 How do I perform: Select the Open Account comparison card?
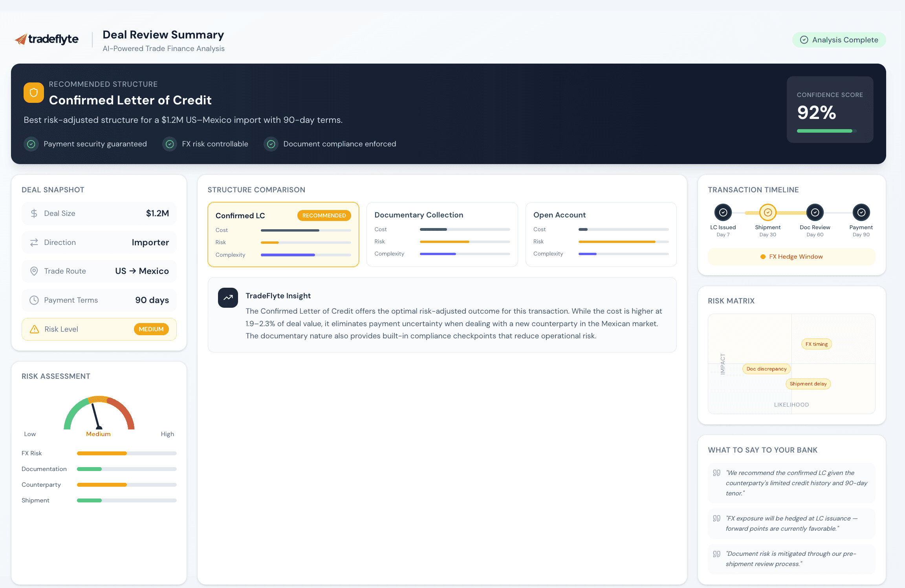[601, 235]
